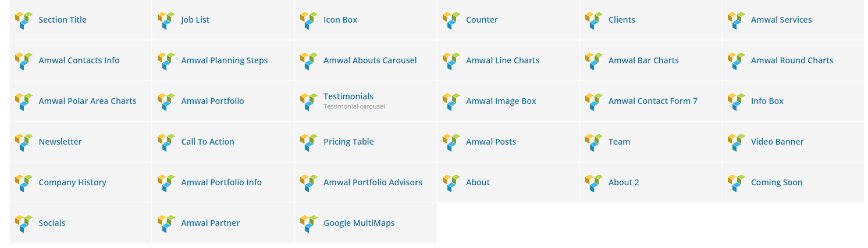Select the Job List element icon
The image size is (868, 248).
(166, 20)
